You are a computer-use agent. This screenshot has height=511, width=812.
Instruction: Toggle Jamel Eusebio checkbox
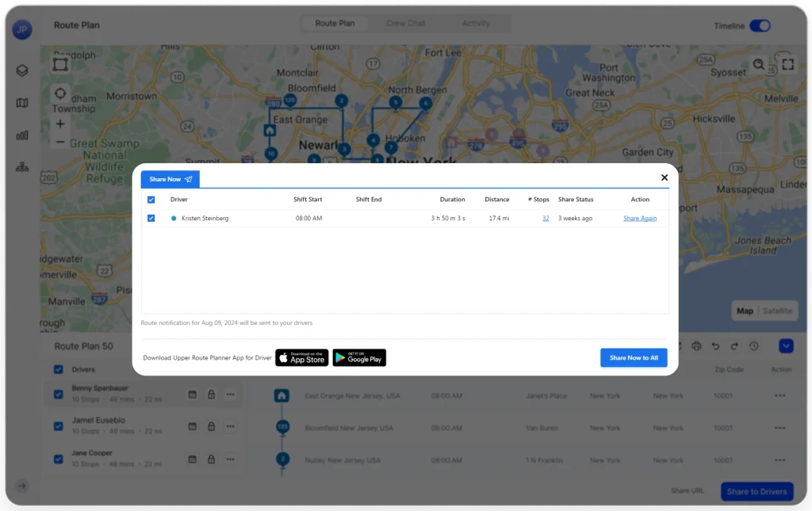coord(59,426)
